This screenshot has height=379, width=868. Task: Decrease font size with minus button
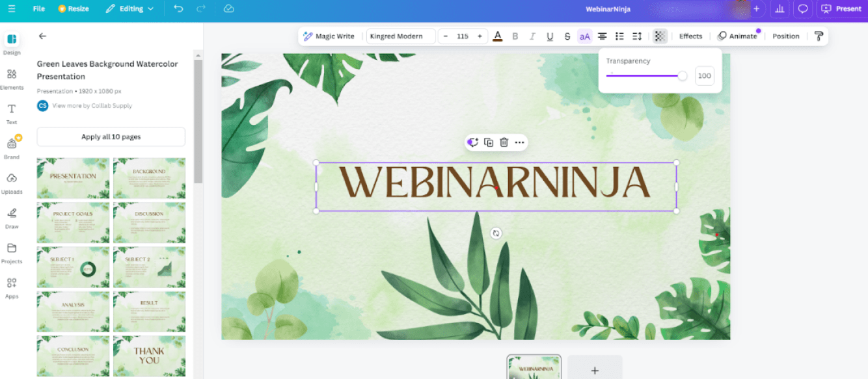[x=446, y=36]
